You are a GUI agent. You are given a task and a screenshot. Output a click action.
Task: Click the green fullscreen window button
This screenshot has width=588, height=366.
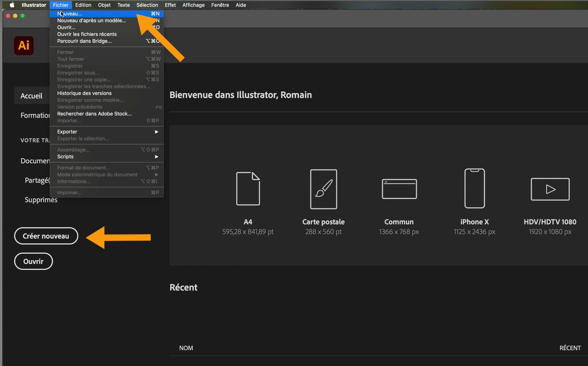22,16
